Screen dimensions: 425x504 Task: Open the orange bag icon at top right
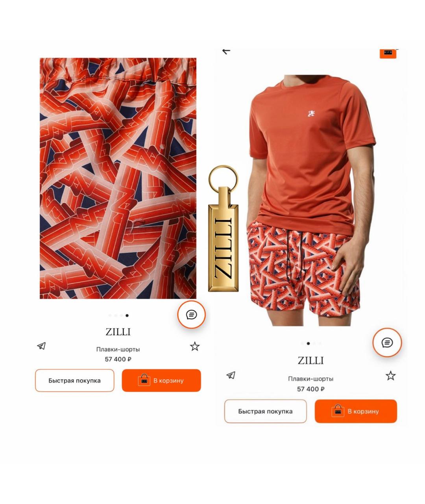pos(388,53)
